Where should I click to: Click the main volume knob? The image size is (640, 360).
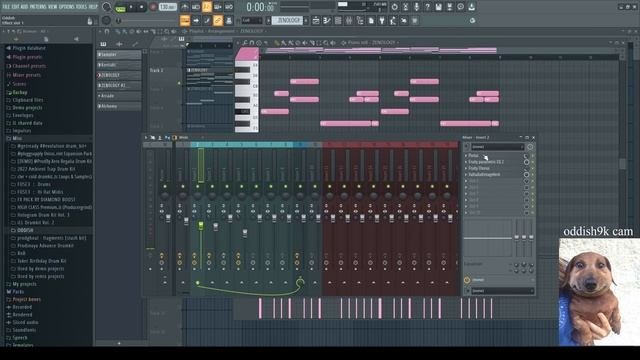[106, 7]
